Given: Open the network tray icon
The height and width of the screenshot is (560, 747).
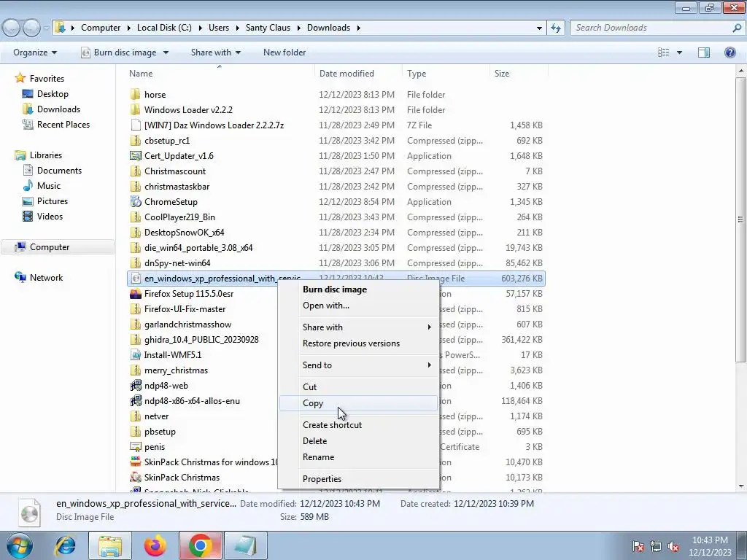Looking at the screenshot, I should click(x=656, y=546).
